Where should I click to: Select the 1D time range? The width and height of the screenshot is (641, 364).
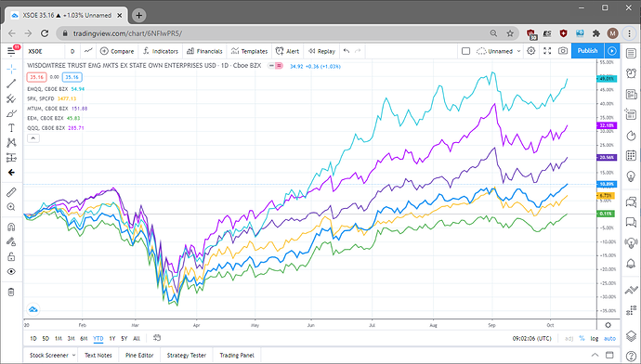point(33,338)
